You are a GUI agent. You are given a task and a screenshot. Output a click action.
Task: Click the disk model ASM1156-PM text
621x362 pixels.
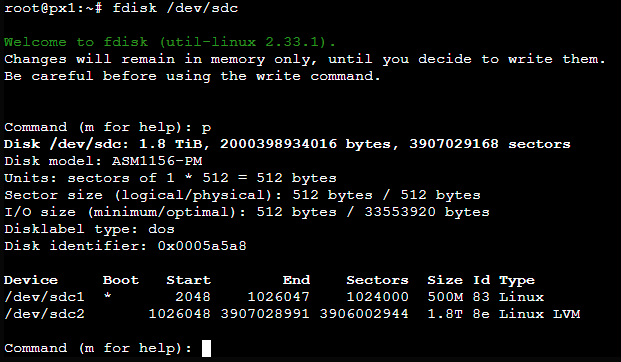[x=157, y=161]
